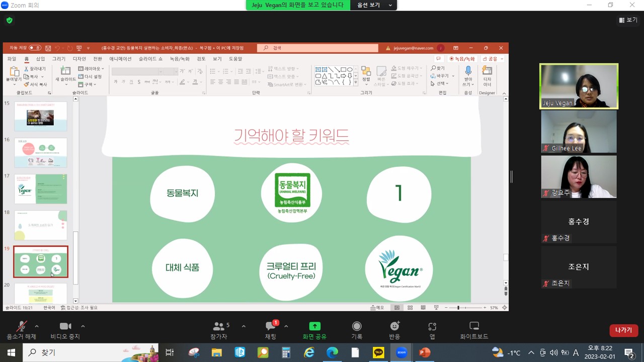Click the Windows taskbar search box
This screenshot has width=644, height=362.
[91, 352]
